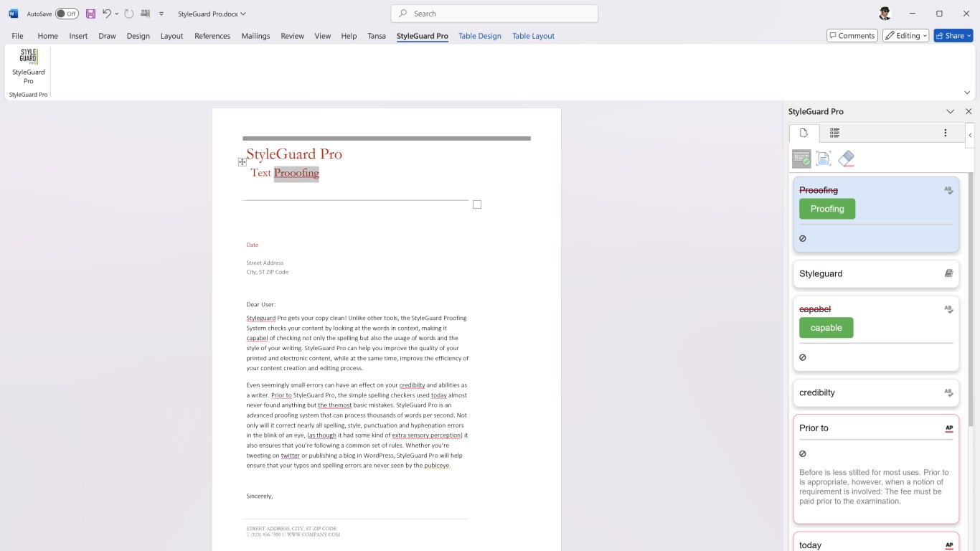Viewport: 980px width, 551px height.
Task: Select the StyleGuard Pro ribbon tab
Action: (423, 36)
